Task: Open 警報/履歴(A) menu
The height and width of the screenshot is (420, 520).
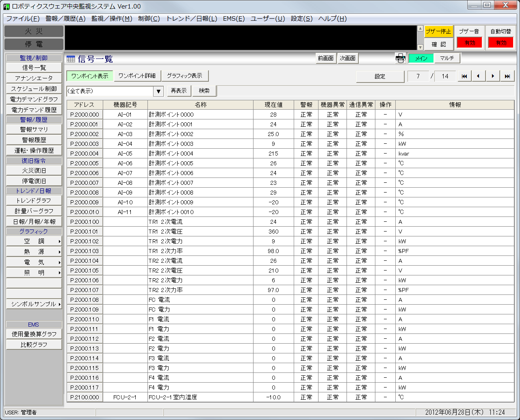Action: (x=65, y=19)
